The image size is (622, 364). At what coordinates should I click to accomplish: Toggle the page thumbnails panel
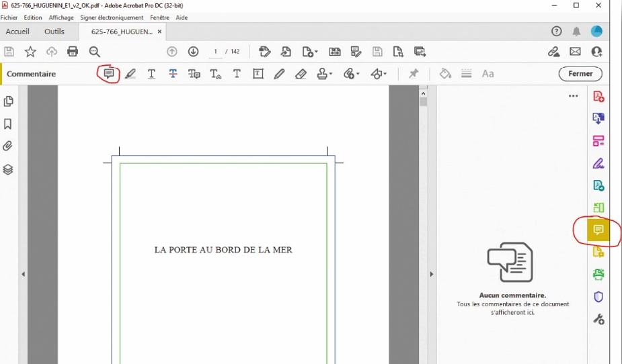click(8, 101)
